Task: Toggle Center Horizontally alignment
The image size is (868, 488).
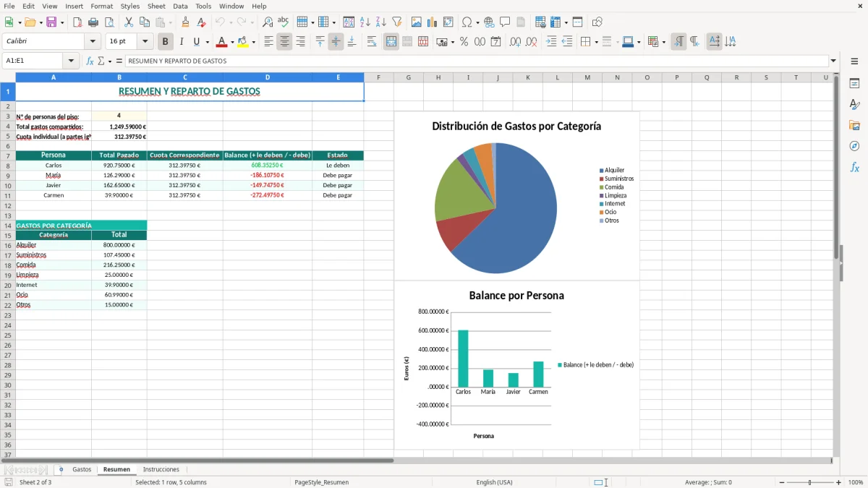Action: pos(284,42)
